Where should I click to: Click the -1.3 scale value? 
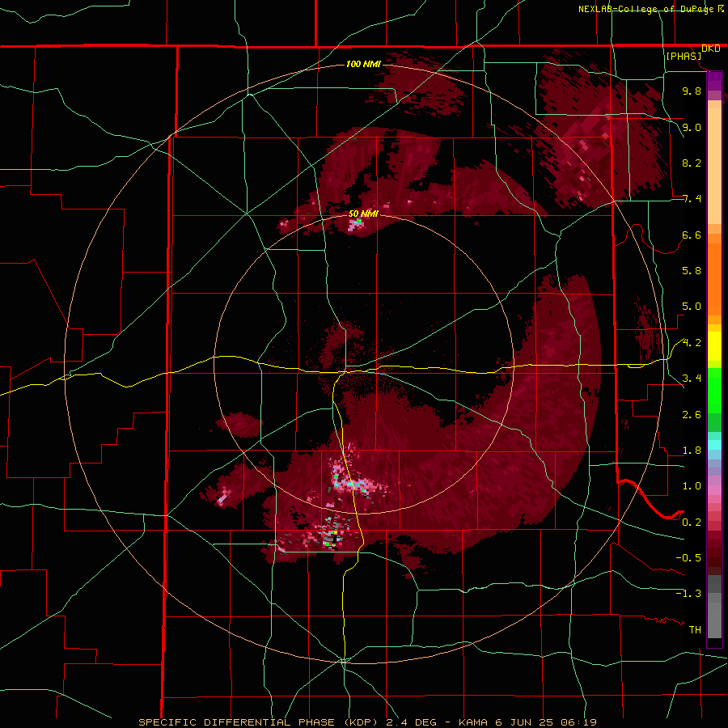(x=688, y=594)
